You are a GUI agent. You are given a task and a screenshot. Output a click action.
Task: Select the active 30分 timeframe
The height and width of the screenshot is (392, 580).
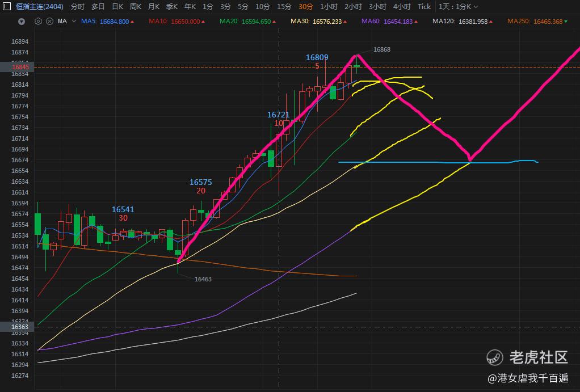pos(306,7)
